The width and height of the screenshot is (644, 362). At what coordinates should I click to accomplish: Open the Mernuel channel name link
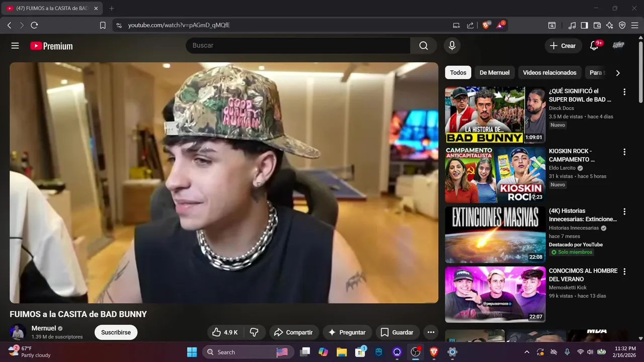[x=44, y=328]
